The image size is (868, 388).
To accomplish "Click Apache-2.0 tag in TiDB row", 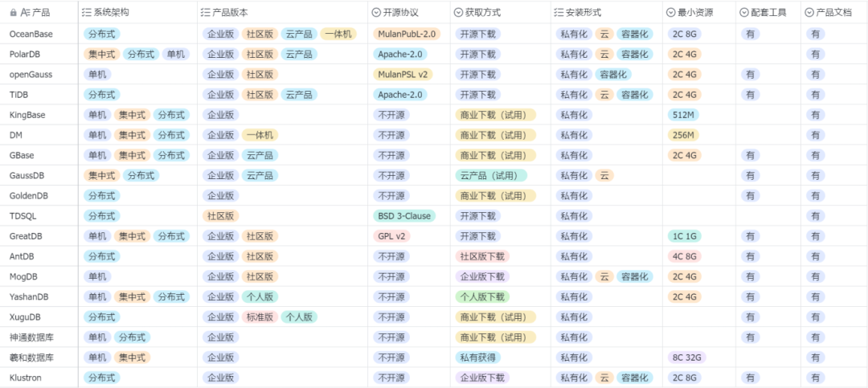I will (399, 95).
